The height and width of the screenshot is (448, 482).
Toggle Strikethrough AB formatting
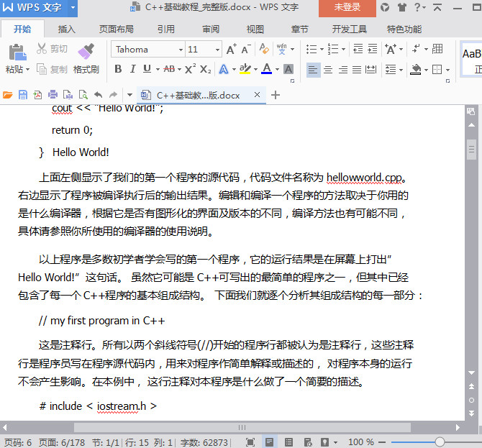tap(169, 69)
